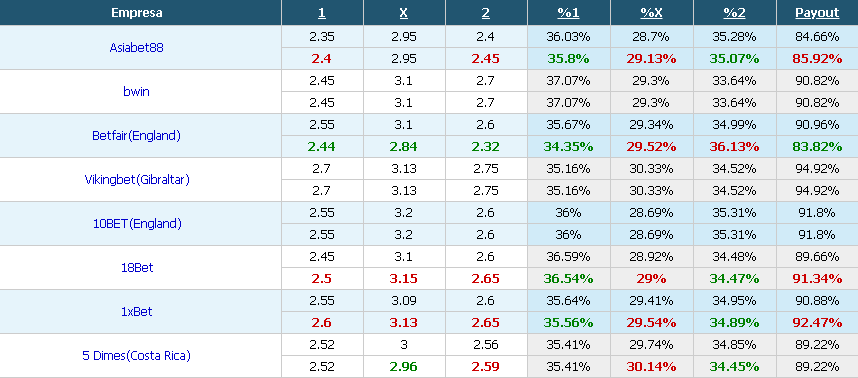Sort by the X column header
This screenshot has width=858, height=378.
[x=404, y=13]
